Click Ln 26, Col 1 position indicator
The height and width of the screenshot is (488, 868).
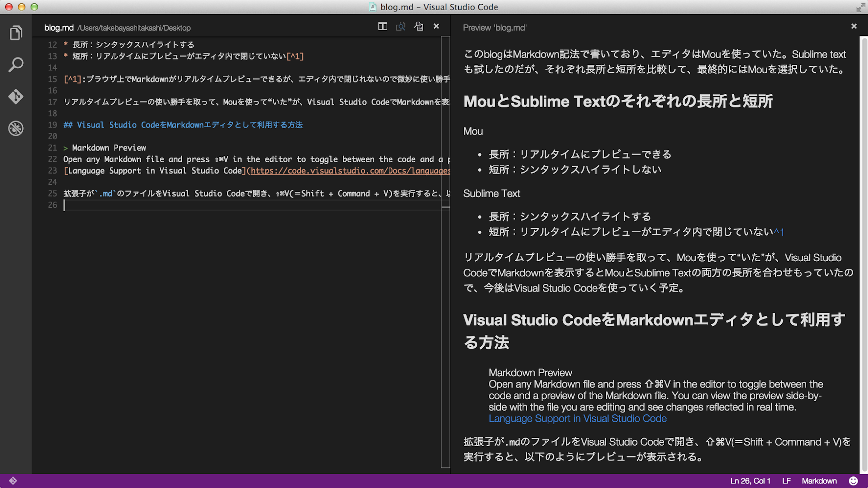750,481
